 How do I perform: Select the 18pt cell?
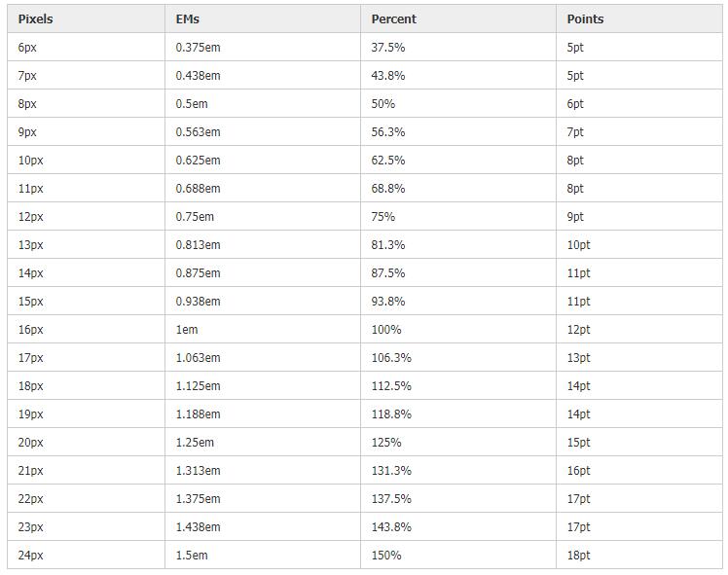pos(639,555)
